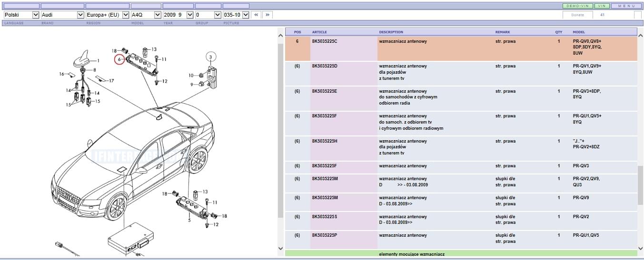Click the car body illustration

(x=133, y=162)
